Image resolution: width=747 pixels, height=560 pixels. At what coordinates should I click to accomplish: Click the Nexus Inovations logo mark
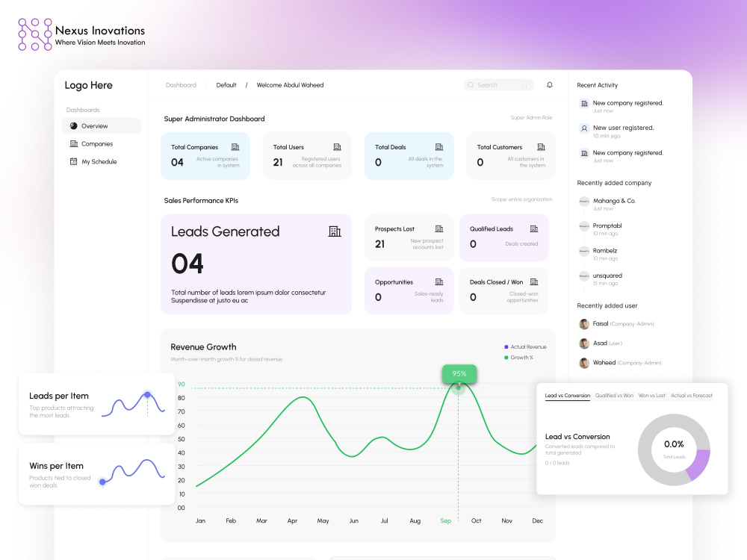tap(35, 34)
